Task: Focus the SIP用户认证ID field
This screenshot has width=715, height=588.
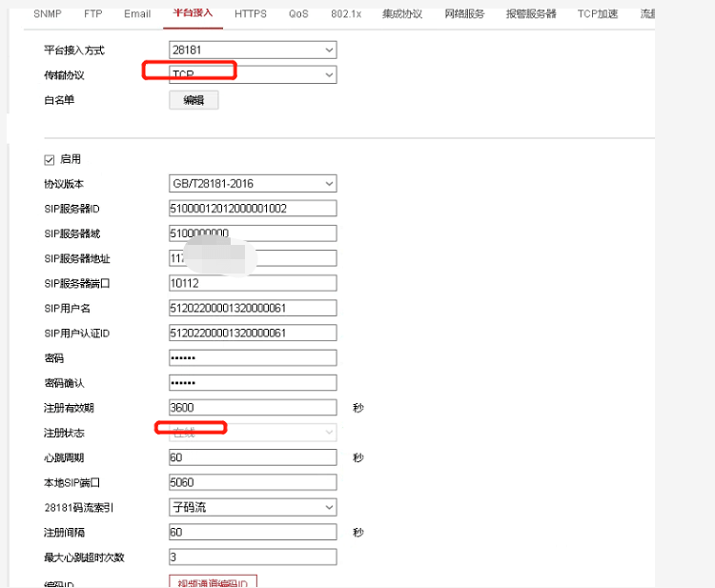Action: pos(253,333)
